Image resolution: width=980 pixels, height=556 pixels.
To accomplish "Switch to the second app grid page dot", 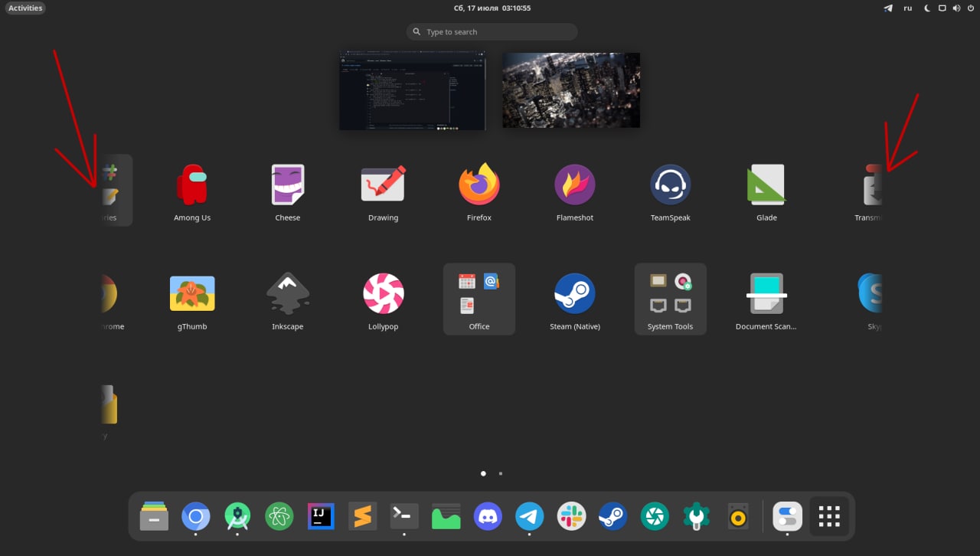I will [501, 473].
